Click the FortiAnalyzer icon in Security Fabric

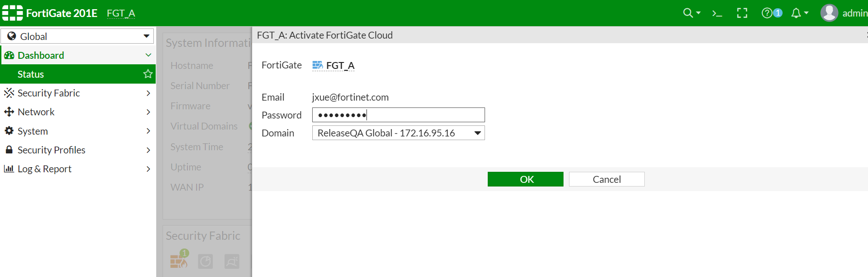(206, 261)
